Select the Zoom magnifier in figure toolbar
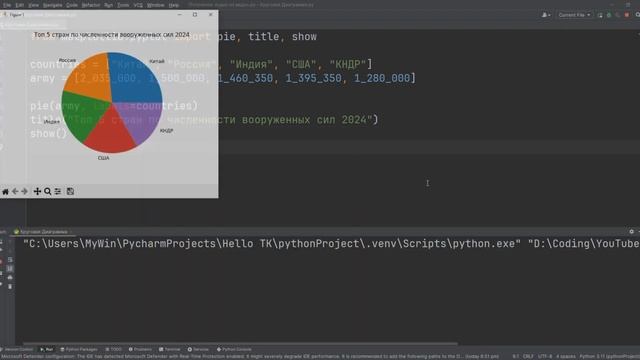Viewport: 640px width, 360px height. (x=48, y=191)
